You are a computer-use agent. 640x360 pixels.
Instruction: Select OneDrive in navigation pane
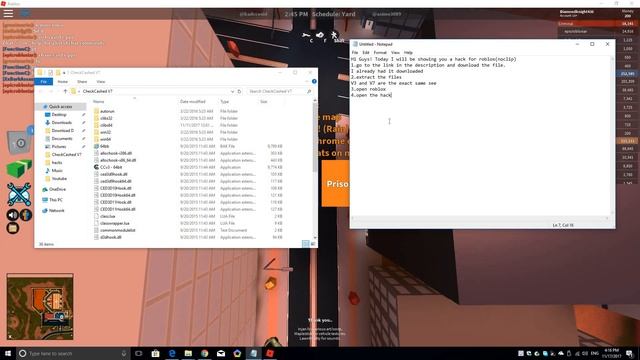point(57,189)
